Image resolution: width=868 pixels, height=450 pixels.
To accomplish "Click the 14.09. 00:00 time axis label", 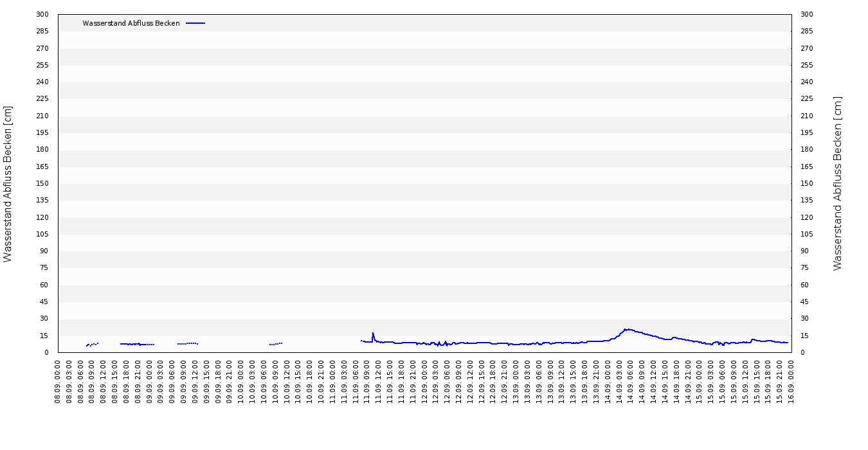I will [608, 380].
